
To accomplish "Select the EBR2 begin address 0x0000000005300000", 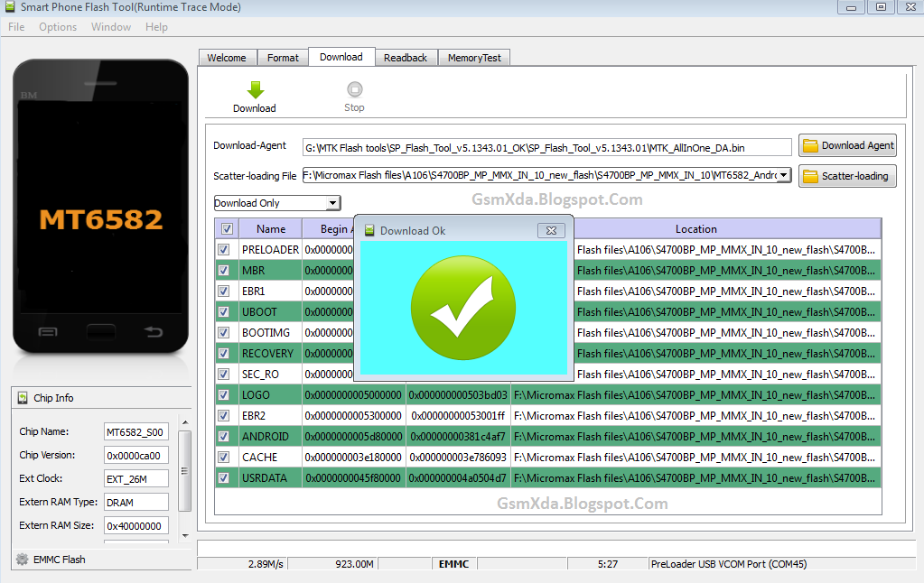I will tap(353, 416).
